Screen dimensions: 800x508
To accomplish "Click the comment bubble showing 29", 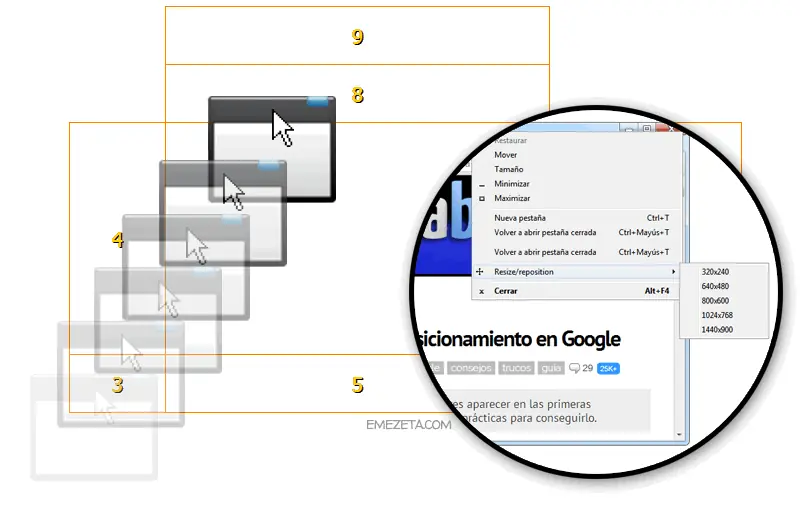I will click(581, 368).
